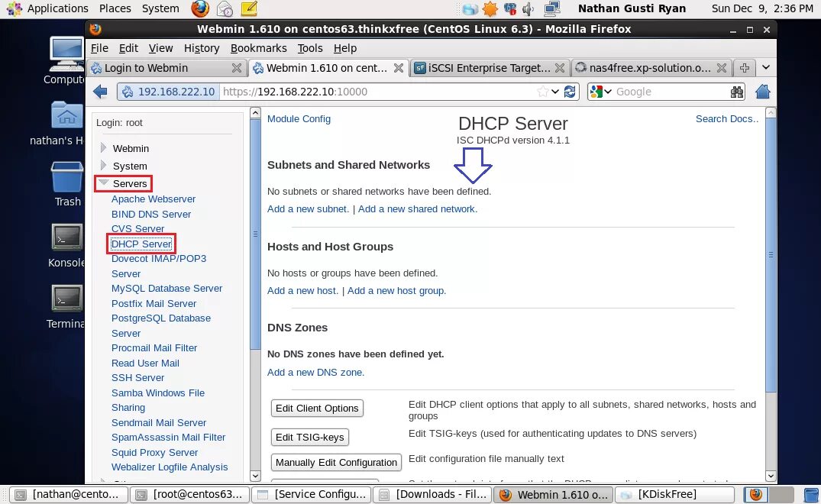
Task: Go to the Firefox home page icon
Action: pyautogui.click(x=763, y=92)
